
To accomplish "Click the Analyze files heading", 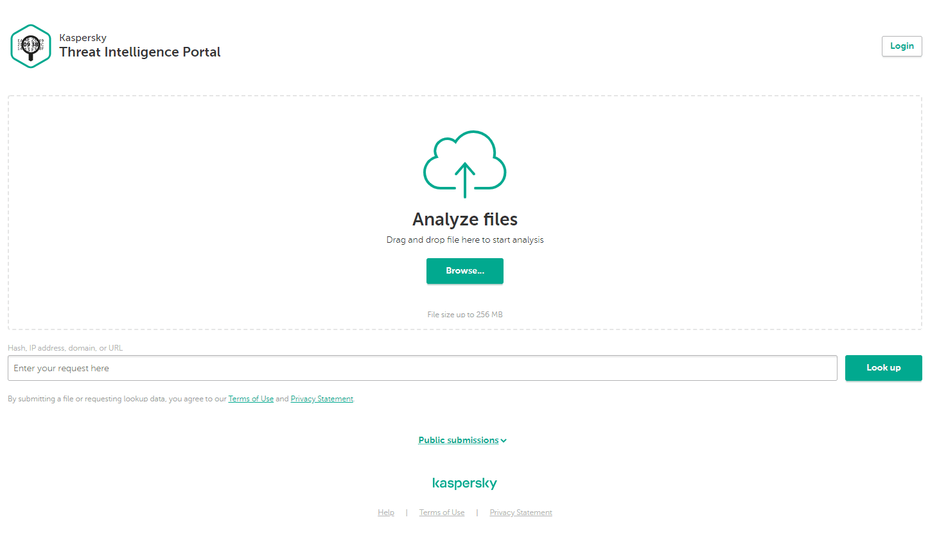I will 465,219.
